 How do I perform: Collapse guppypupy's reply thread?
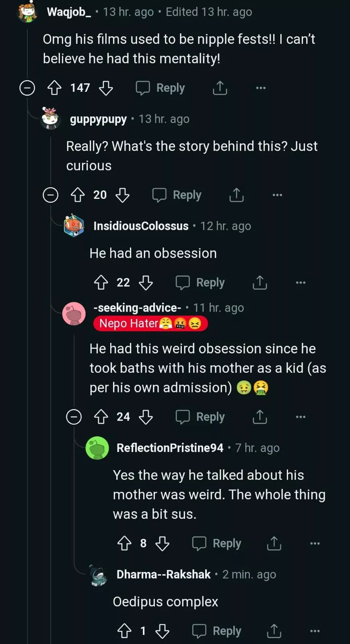(x=51, y=195)
